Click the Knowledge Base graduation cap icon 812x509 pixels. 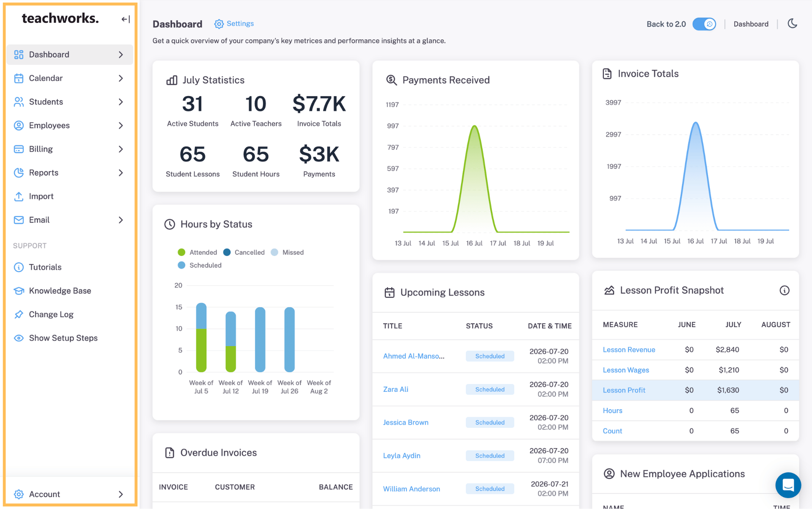point(19,291)
